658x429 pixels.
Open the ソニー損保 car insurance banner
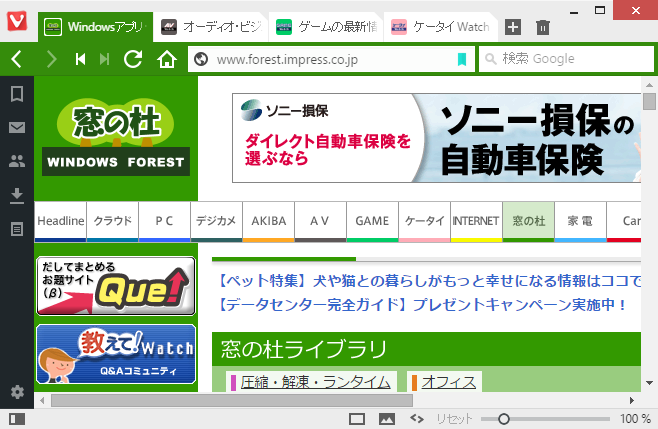pos(436,138)
